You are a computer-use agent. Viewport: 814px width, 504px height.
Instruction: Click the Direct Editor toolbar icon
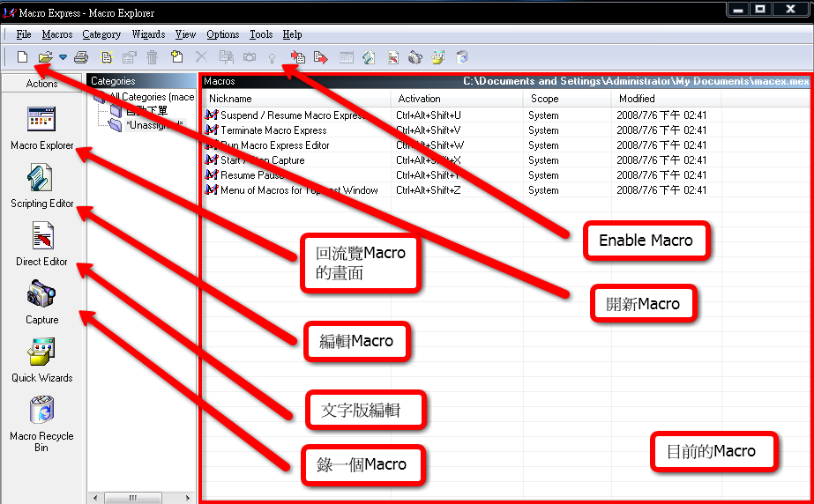(393, 57)
